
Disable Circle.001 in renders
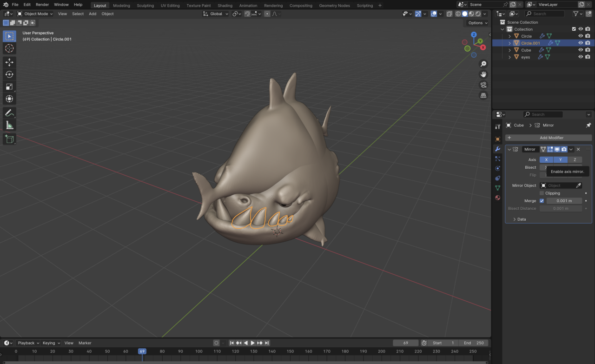click(x=588, y=43)
